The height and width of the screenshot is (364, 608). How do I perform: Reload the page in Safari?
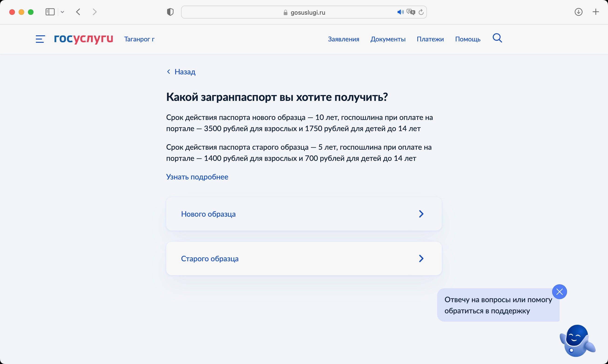[x=421, y=12]
